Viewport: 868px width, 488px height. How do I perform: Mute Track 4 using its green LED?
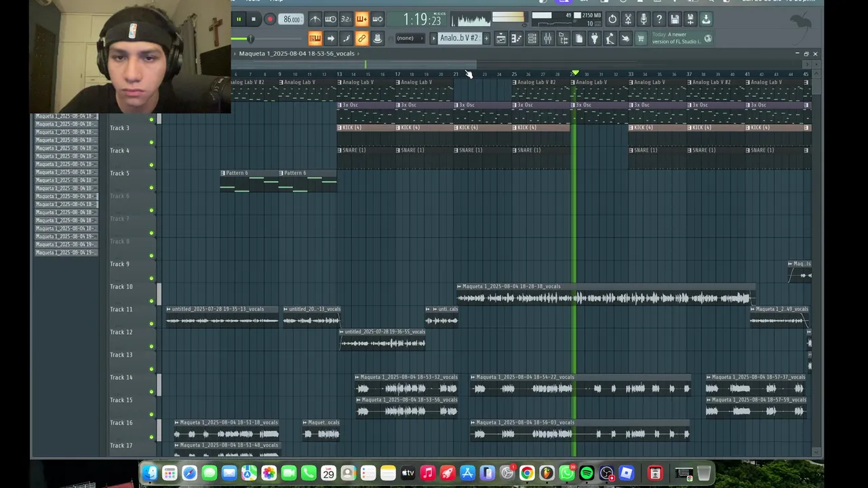151,165
